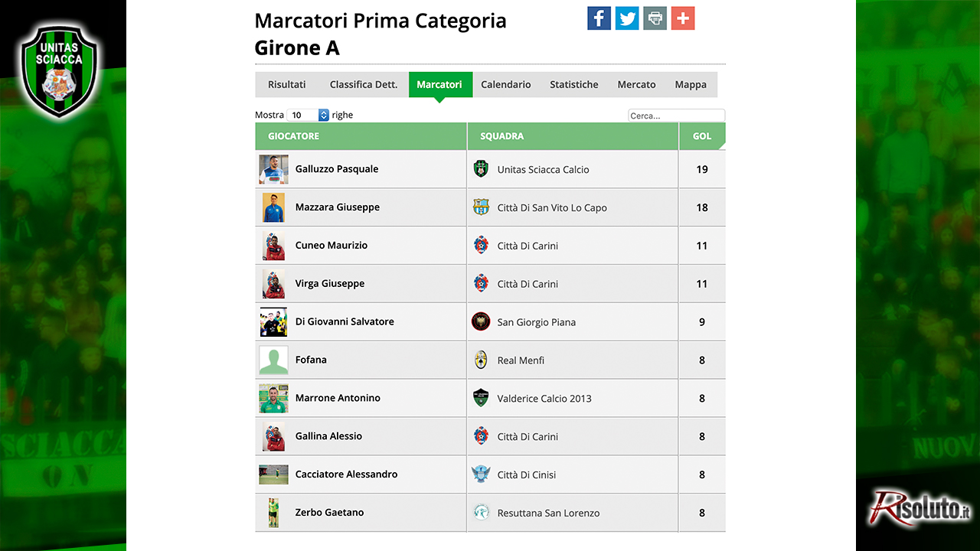Open the rows-per-page dropdown showing 10
The image size is (980, 551).
pyautogui.click(x=308, y=115)
